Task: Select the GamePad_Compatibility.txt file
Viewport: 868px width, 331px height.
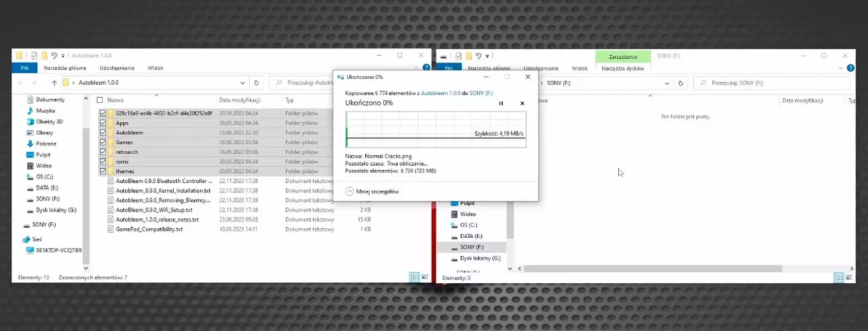Action: tap(149, 229)
